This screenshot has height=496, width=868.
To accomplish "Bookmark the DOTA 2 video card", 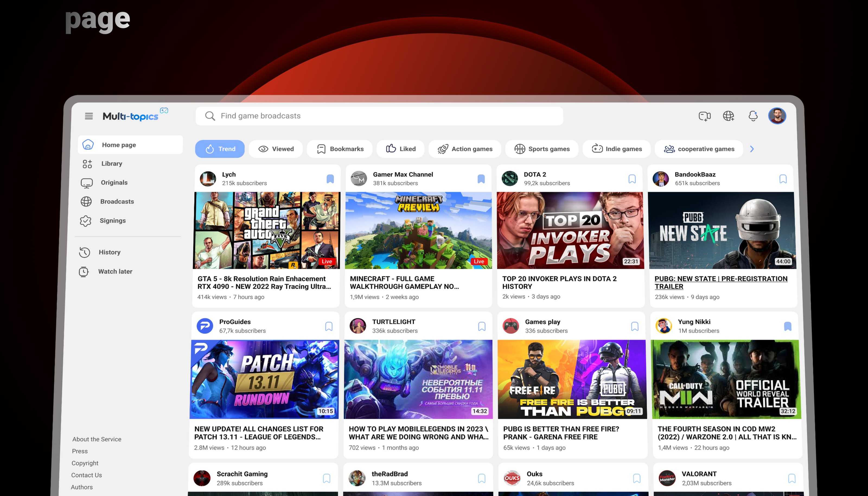I will pyautogui.click(x=632, y=179).
